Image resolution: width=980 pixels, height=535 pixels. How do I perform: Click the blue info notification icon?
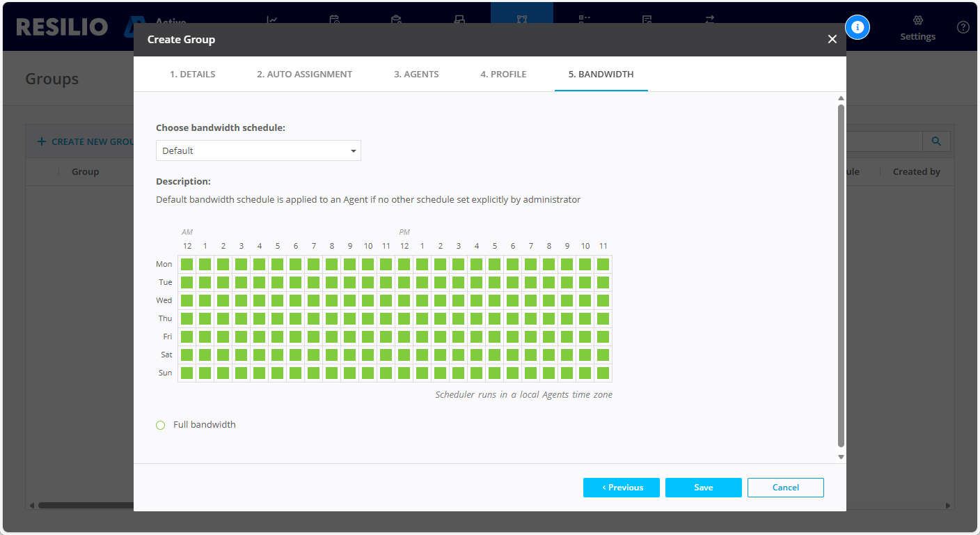[x=857, y=27]
